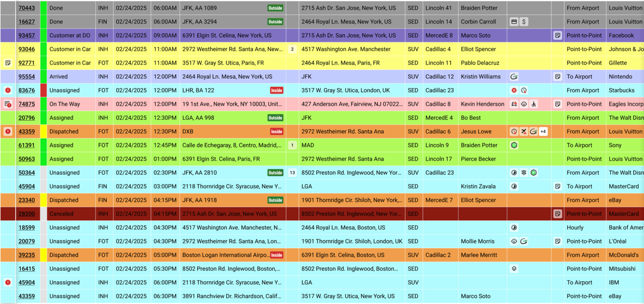Expand the 13 stops badge in trip 50364
644x304 pixels.
coord(292,173)
